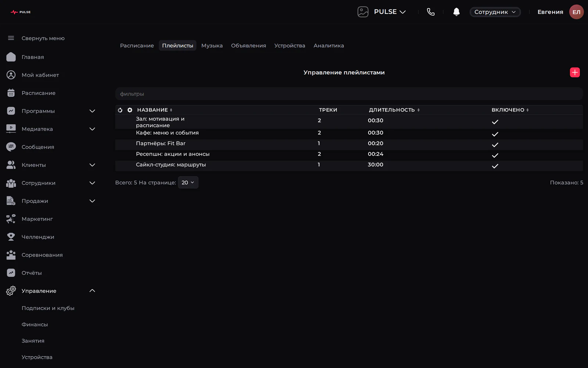Expand the Программы sidebar section
The height and width of the screenshot is (368, 588).
tap(92, 111)
